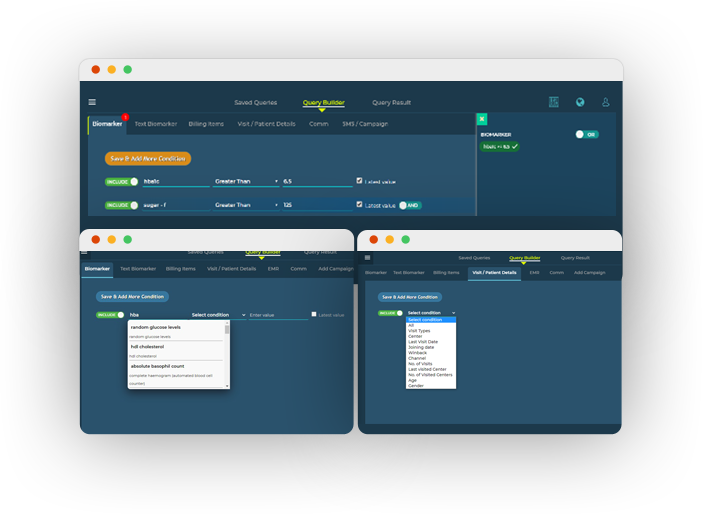Open Billing Items tab in top window
Screen dimensions: 703x514
coord(206,124)
